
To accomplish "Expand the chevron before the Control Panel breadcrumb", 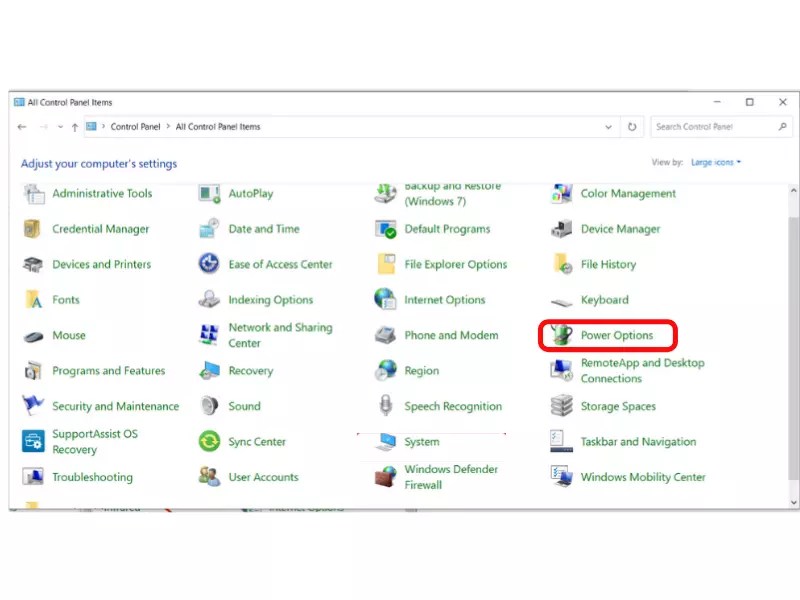I will pos(104,127).
